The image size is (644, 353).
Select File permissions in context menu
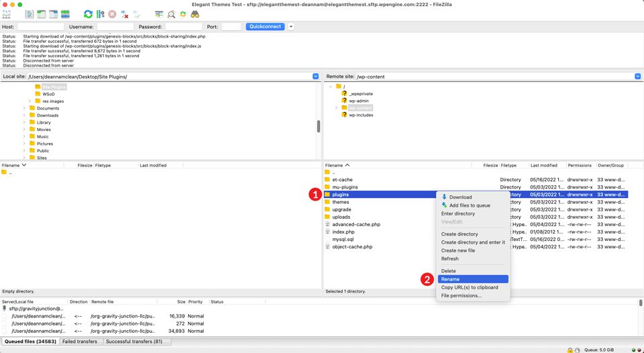(x=462, y=295)
